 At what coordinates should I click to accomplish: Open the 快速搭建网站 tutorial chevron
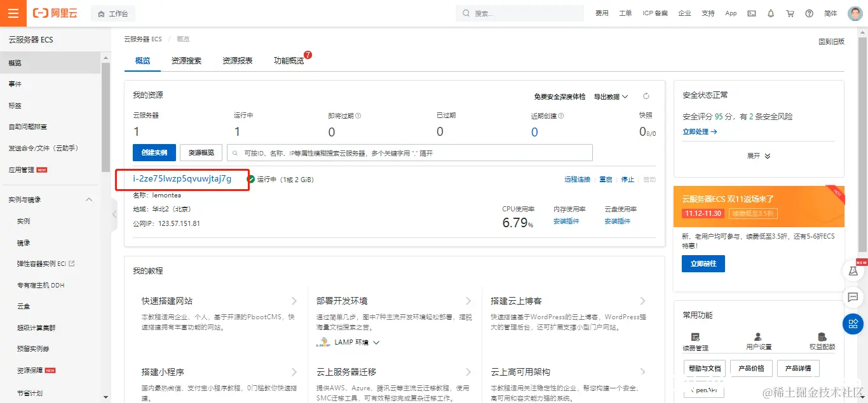(x=294, y=301)
